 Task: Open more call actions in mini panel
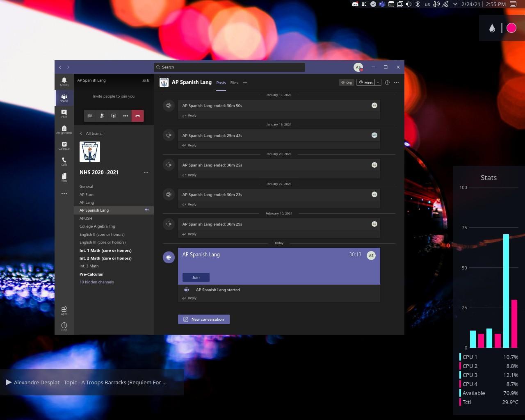(126, 116)
